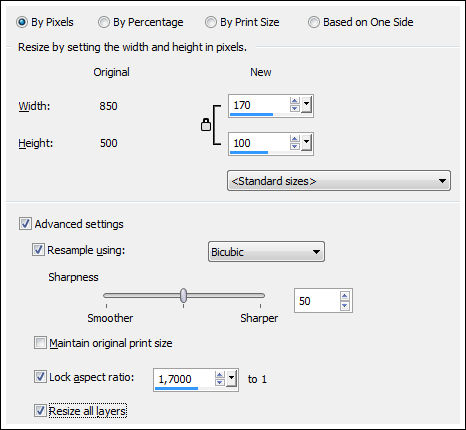Open the new Width slider dropdown arrow
The image size is (466, 430).
pos(306,105)
